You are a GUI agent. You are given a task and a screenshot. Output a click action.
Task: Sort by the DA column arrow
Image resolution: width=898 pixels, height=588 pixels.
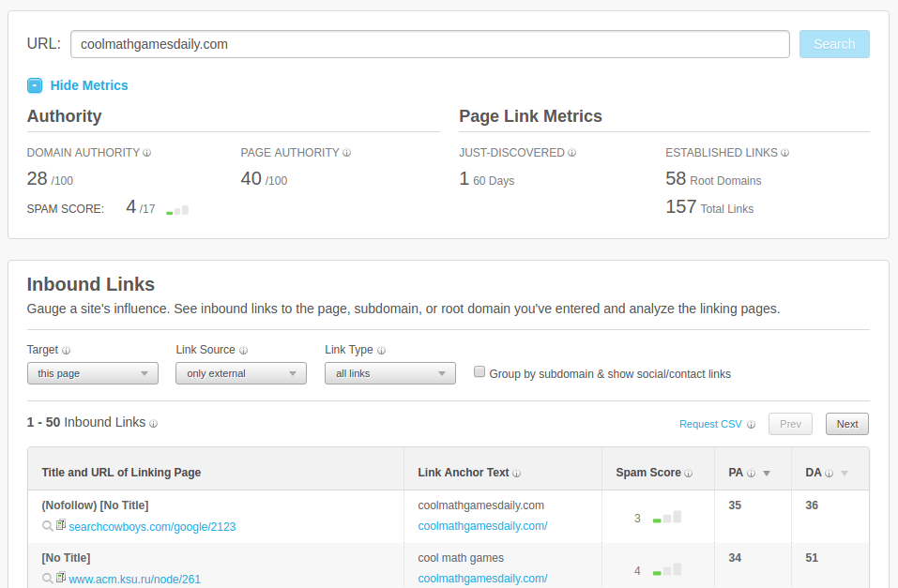[x=845, y=474]
